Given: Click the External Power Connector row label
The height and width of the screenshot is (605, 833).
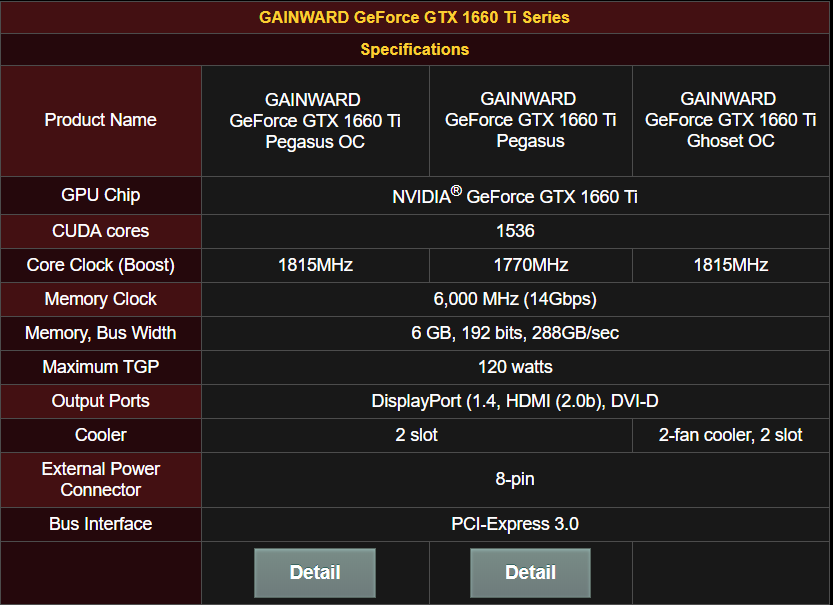Looking at the screenshot, I should 101,479.
